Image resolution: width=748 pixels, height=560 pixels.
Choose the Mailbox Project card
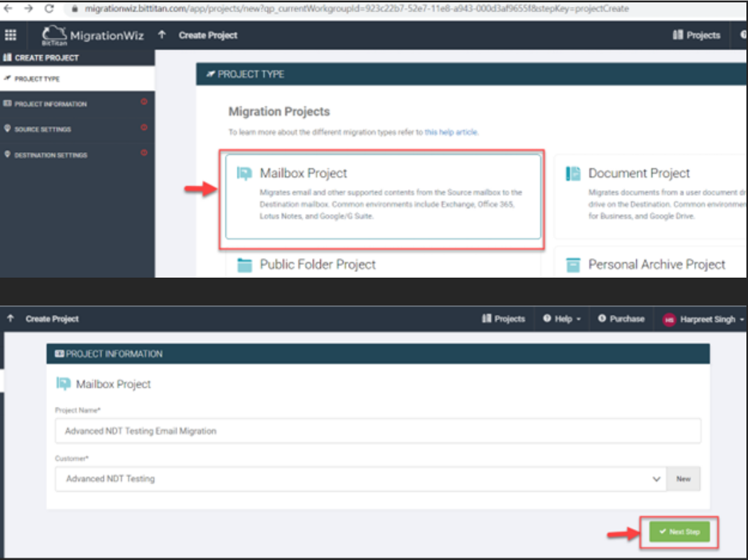[383, 196]
